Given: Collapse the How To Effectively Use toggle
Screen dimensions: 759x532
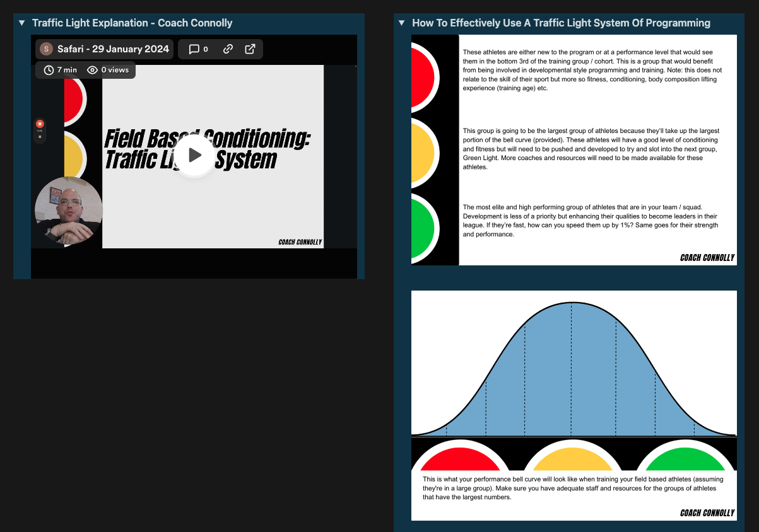Looking at the screenshot, I should [402, 23].
